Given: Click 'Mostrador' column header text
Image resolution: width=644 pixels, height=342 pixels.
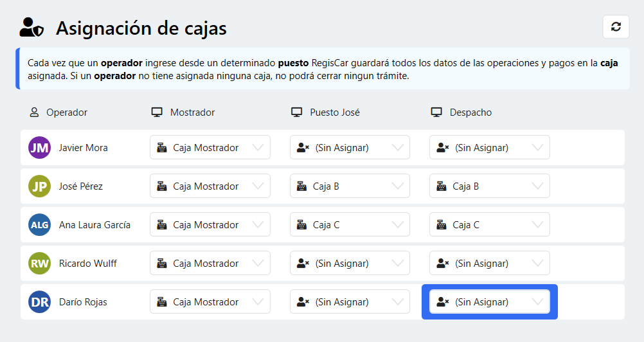Looking at the screenshot, I should 193,113.
